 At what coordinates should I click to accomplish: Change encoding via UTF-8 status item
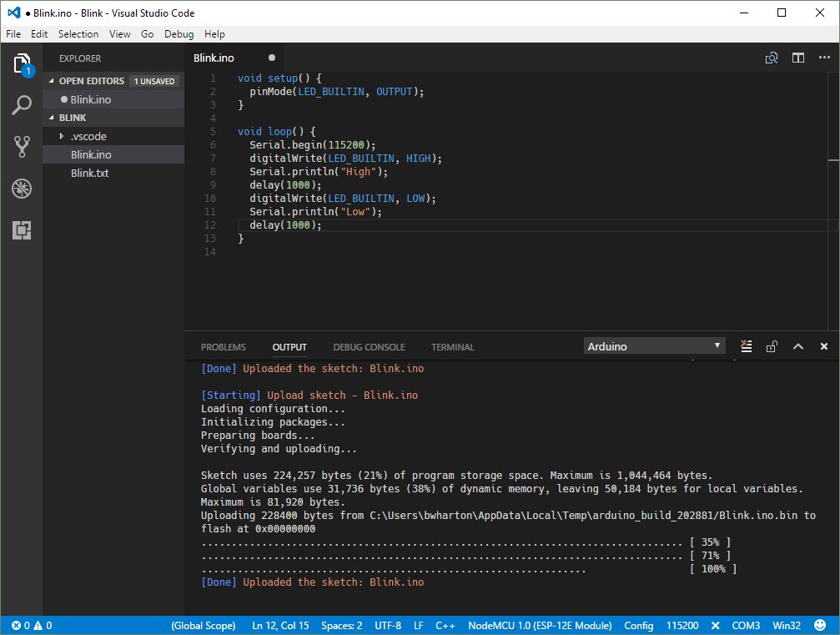[388, 625]
